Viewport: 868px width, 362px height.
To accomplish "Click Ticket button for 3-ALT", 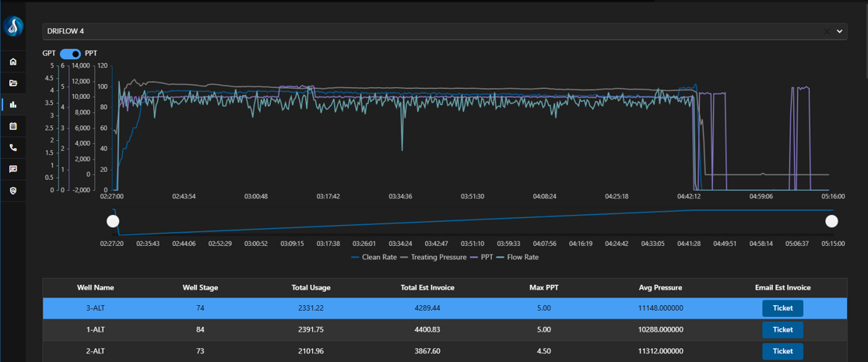I will [x=782, y=308].
